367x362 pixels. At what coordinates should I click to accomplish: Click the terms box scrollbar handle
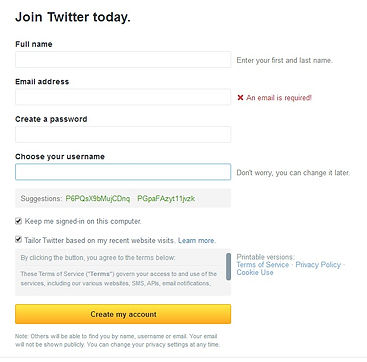(x=228, y=266)
